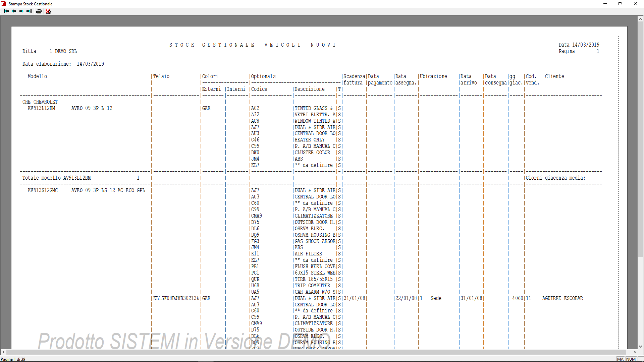Close the Stampa Stock Gestionale window
Viewport: 644px width, 362px height.
635,4
